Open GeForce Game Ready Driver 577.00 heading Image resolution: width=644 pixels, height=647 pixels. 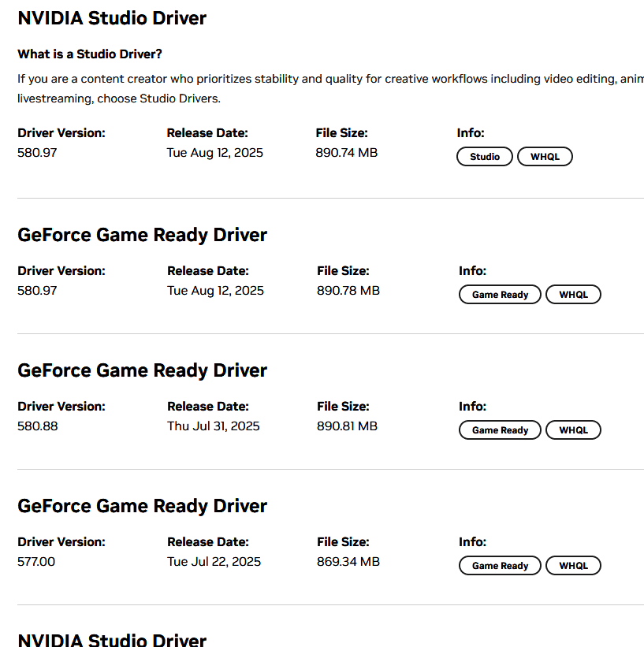pyautogui.click(x=142, y=506)
